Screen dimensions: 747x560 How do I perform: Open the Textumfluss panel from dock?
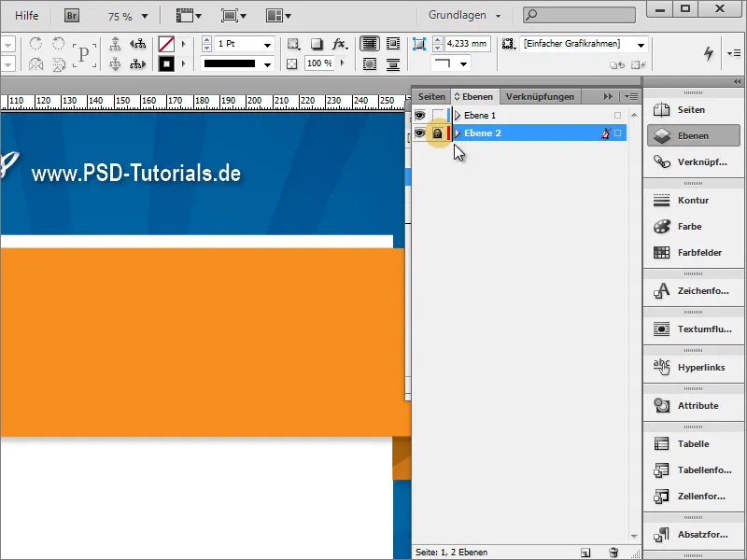point(693,329)
